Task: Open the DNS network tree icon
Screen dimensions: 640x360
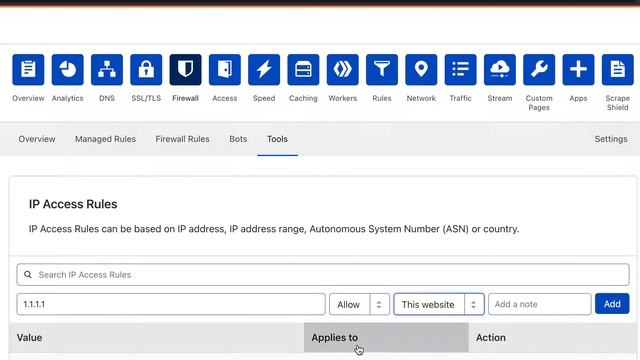Action: pyautogui.click(x=107, y=69)
